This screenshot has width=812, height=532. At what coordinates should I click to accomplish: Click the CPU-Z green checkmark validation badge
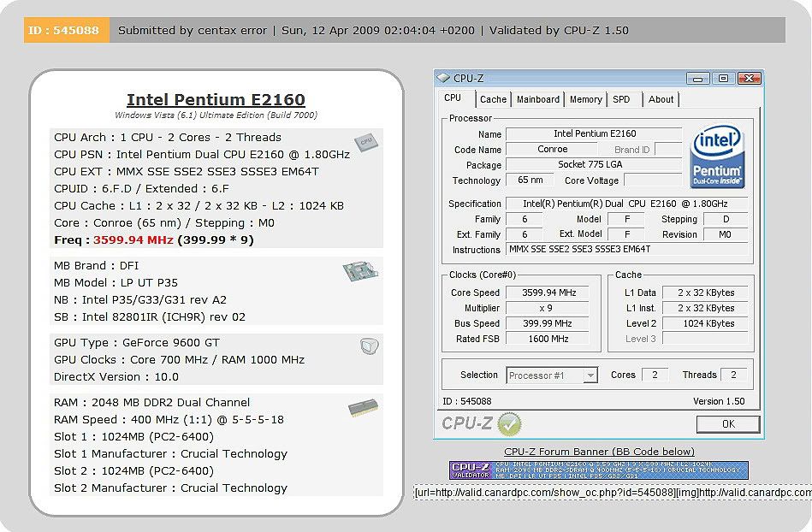[509, 424]
